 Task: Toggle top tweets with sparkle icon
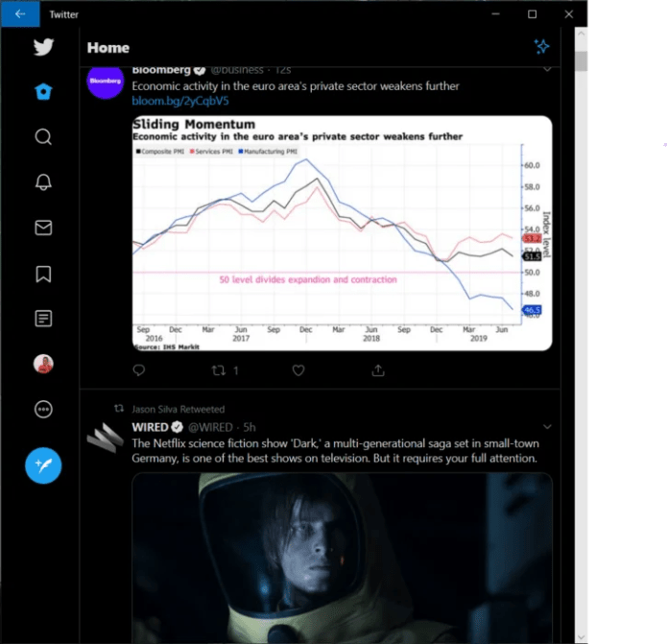542,46
